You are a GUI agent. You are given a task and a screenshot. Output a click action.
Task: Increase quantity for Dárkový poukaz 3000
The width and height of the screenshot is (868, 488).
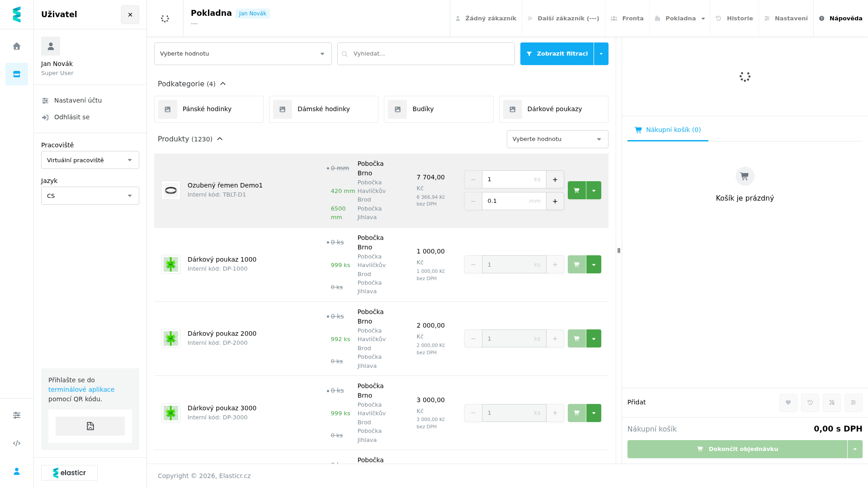click(555, 413)
